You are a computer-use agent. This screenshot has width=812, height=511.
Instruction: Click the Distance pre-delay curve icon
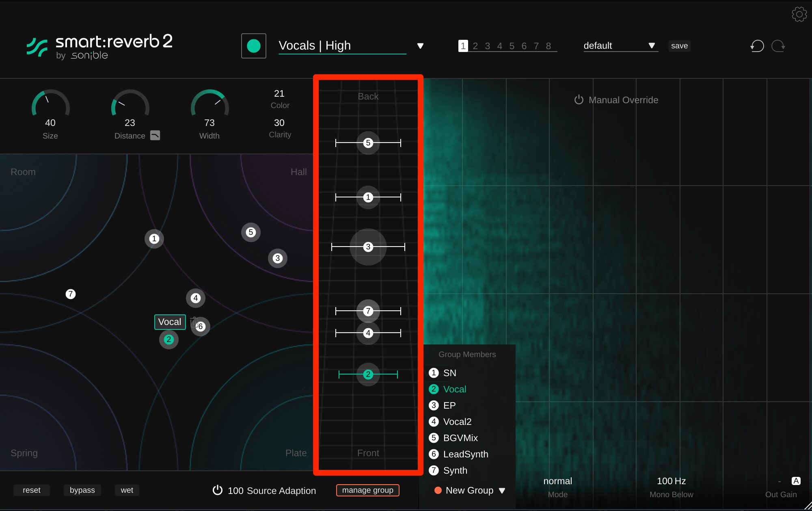[x=155, y=135]
